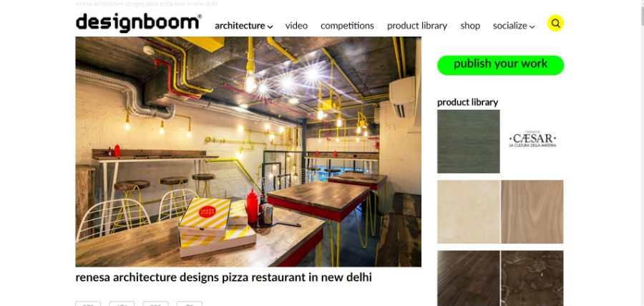Open the product library sidebar heading
This screenshot has width=644, height=306.
click(467, 102)
